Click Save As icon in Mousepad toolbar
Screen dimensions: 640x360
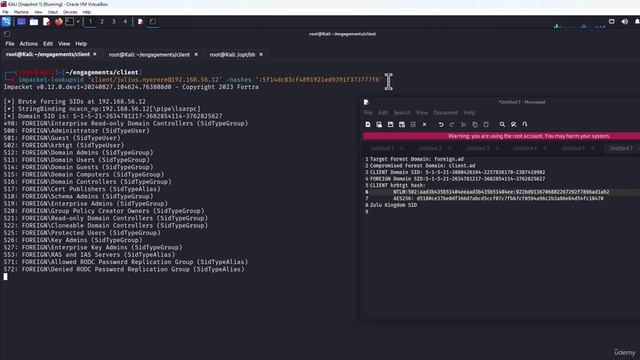click(x=402, y=124)
